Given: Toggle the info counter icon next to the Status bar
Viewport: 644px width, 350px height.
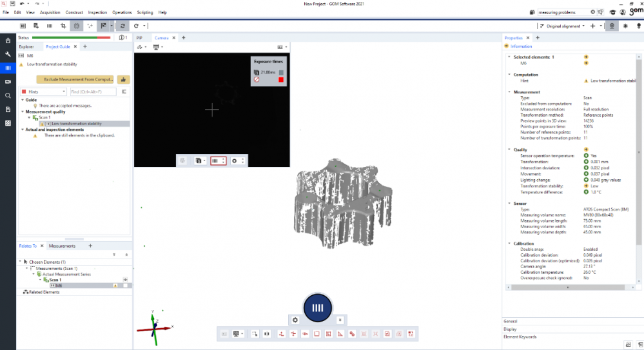Looking at the screenshot, I should (x=122, y=37).
